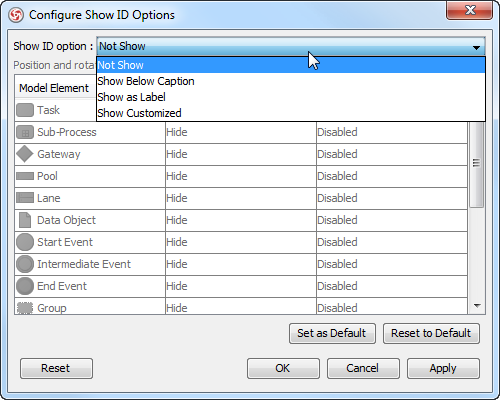Click the Hide cell in Lane row
The height and width of the screenshot is (400, 500).
241,198
